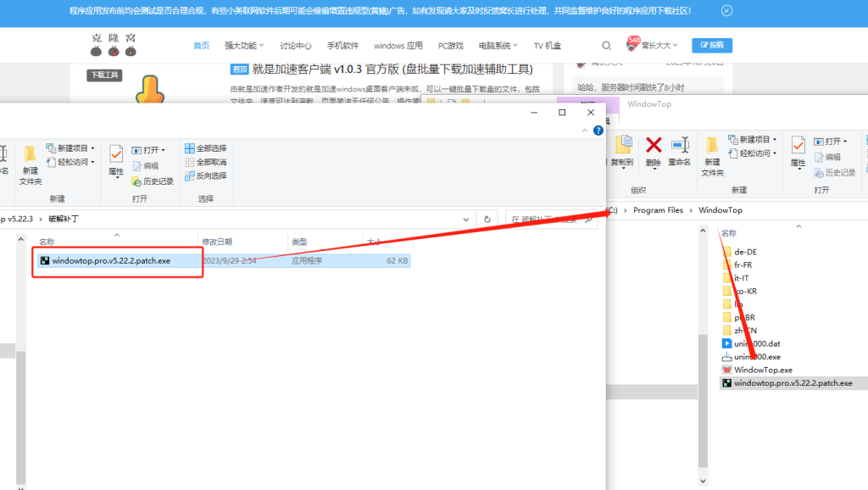This screenshot has width=868, height=490.
Task: Click 全部选择 in the ribbon
Action: click(206, 148)
